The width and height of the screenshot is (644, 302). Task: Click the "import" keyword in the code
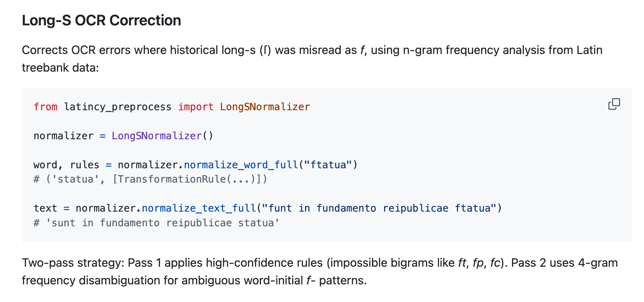(x=196, y=107)
